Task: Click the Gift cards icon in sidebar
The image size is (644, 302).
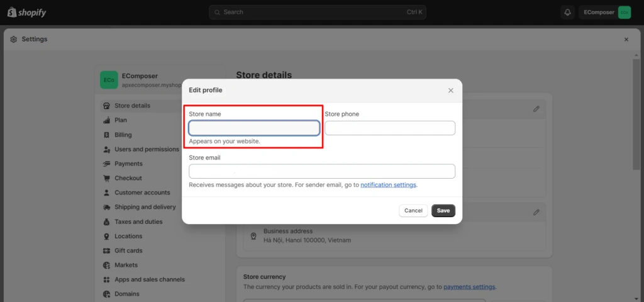Action: (x=107, y=250)
